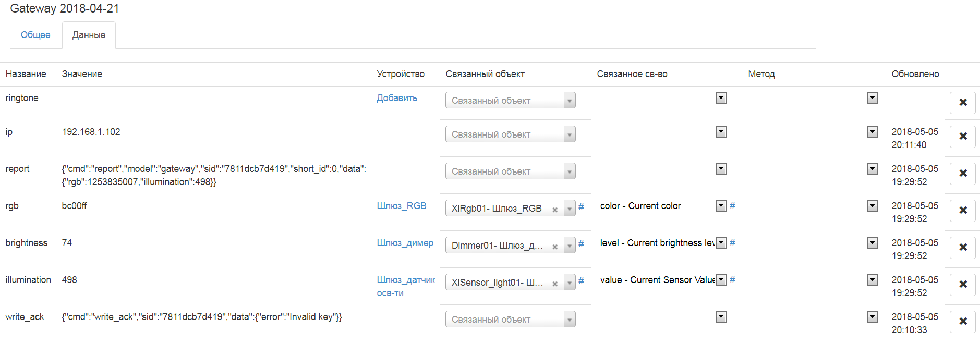
Task: Open the # link beside color property
Action: [732, 206]
